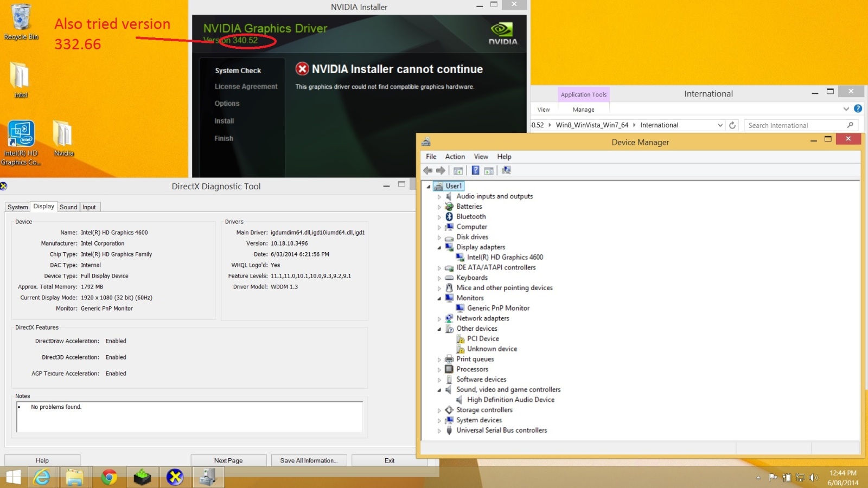Click Save All Information button
The height and width of the screenshot is (488, 868).
[x=309, y=460]
